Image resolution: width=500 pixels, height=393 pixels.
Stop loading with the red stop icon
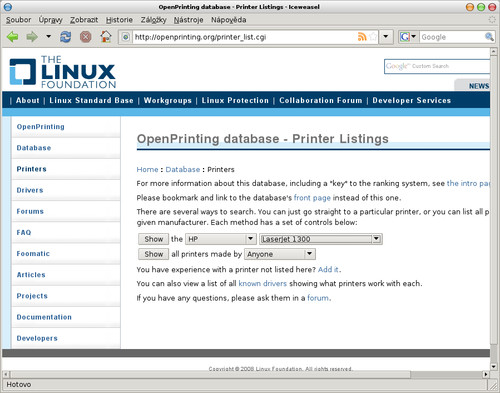point(86,37)
